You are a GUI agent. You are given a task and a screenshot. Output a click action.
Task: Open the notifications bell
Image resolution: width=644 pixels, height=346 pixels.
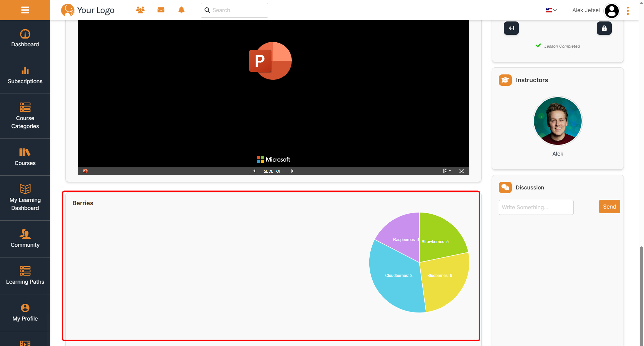(x=181, y=10)
